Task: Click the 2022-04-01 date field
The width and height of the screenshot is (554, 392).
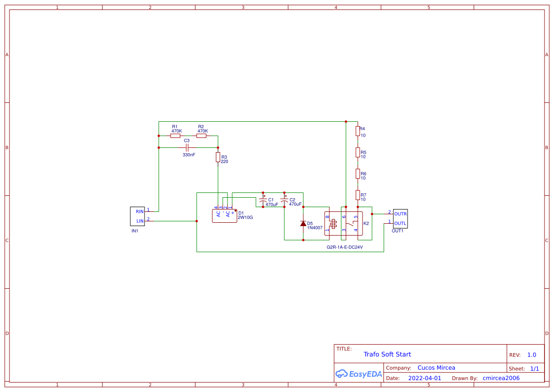Action: point(424,378)
